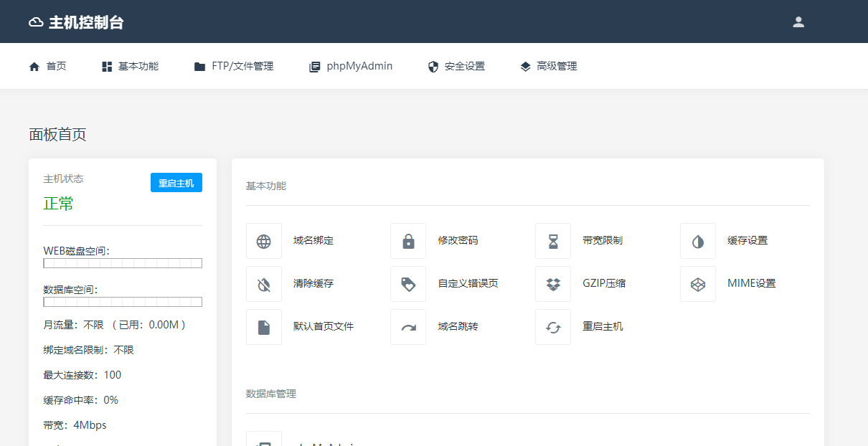Open 缓存设置 via its contrast icon
This screenshot has width=868, height=446.
tap(697, 240)
